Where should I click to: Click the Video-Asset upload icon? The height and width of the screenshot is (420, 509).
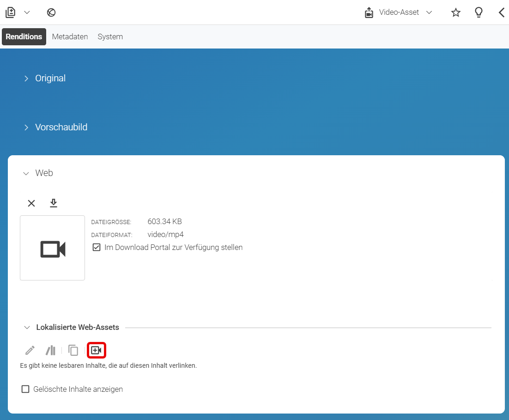(369, 12)
